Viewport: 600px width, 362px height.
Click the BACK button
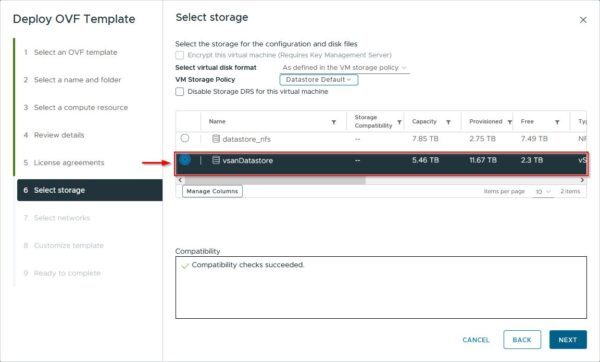[522, 340]
